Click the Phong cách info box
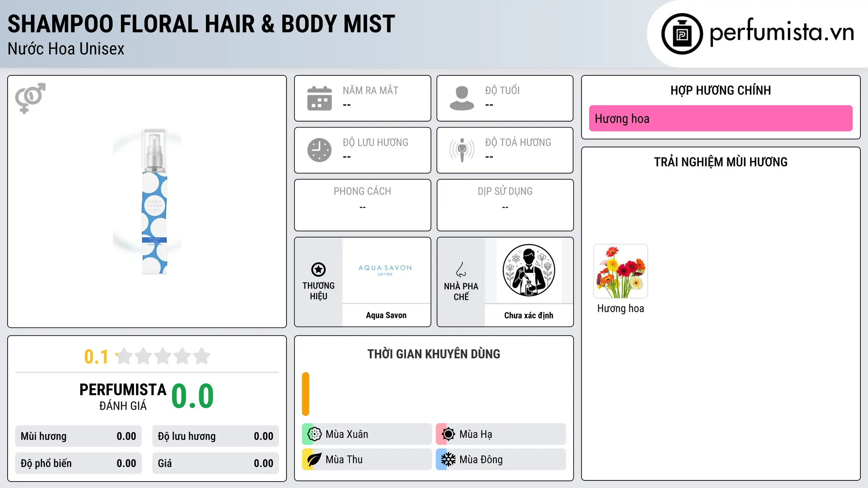 point(362,205)
